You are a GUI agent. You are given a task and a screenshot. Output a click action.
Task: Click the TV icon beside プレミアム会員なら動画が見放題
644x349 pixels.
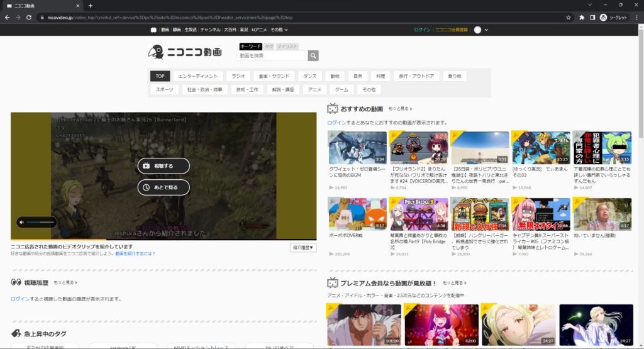(x=332, y=282)
